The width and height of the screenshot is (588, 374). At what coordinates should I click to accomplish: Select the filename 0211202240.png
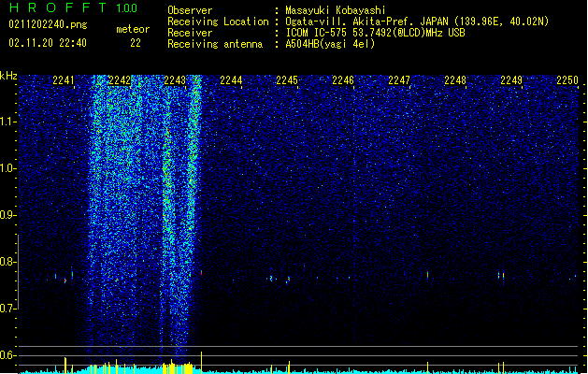tap(48, 24)
